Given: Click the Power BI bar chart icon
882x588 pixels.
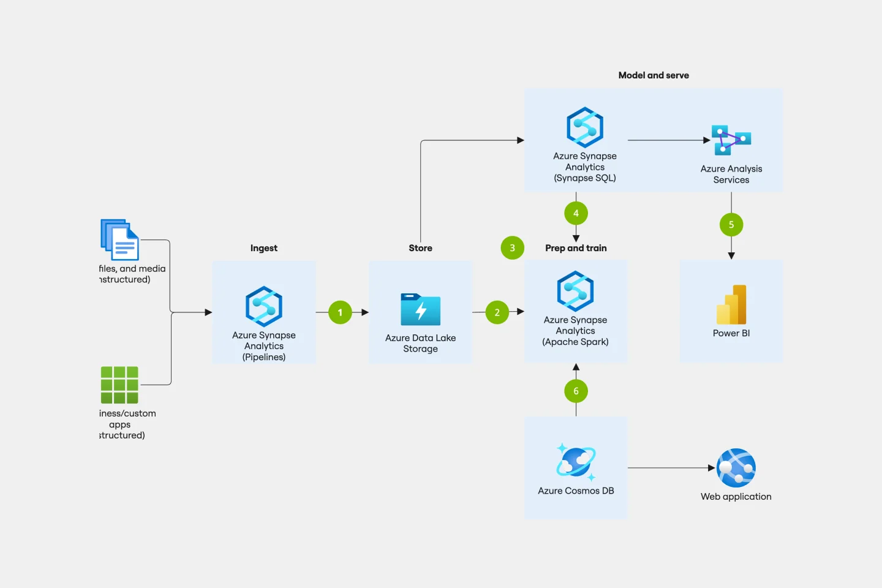Looking at the screenshot, I should [731, 304].
